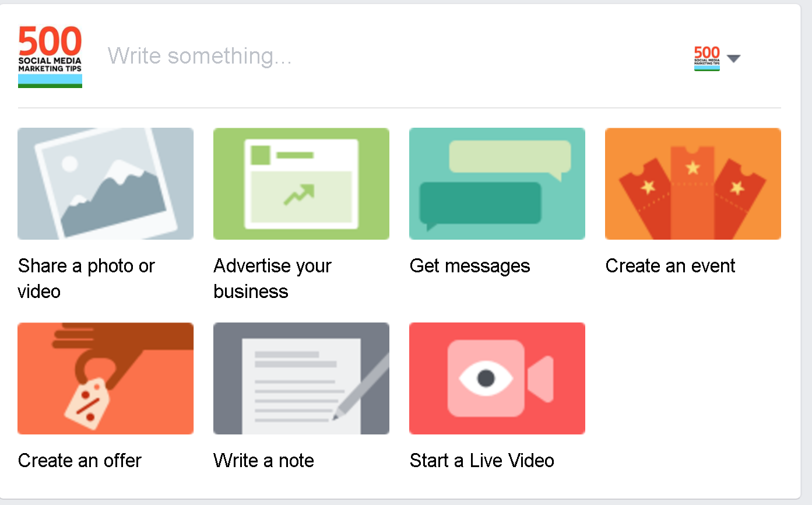812x505 pixels.
Task: Open the Write a note document tile
Action: tap(301, 378)
